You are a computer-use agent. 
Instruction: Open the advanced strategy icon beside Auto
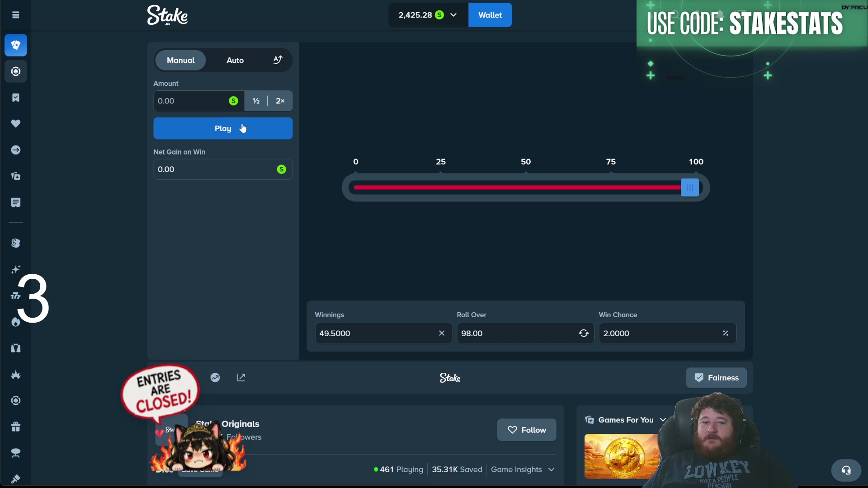pos(278,60)
